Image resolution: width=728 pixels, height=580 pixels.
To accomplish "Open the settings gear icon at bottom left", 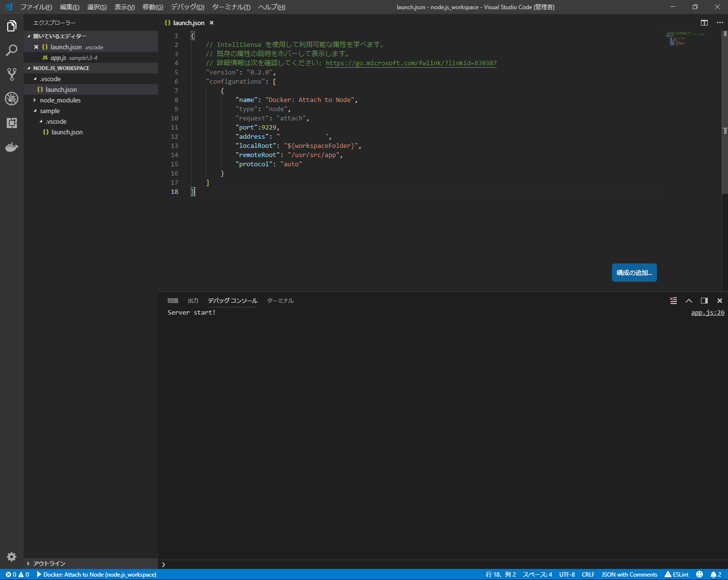I will (12, 556).
